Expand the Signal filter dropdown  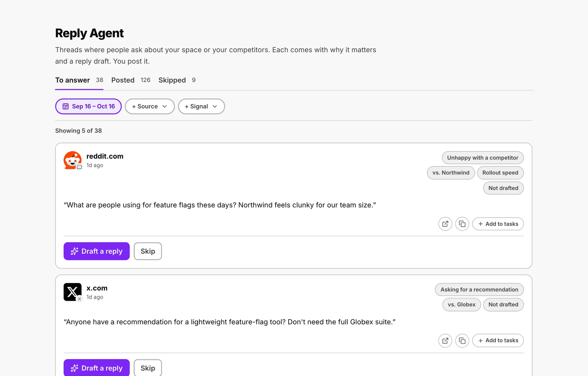[201, 106]
